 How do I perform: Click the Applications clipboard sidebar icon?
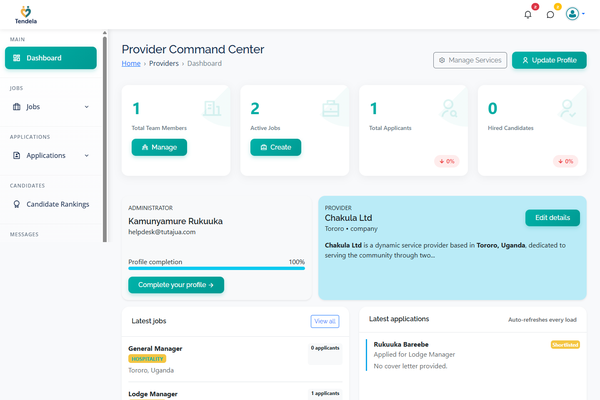pos(17,155)
